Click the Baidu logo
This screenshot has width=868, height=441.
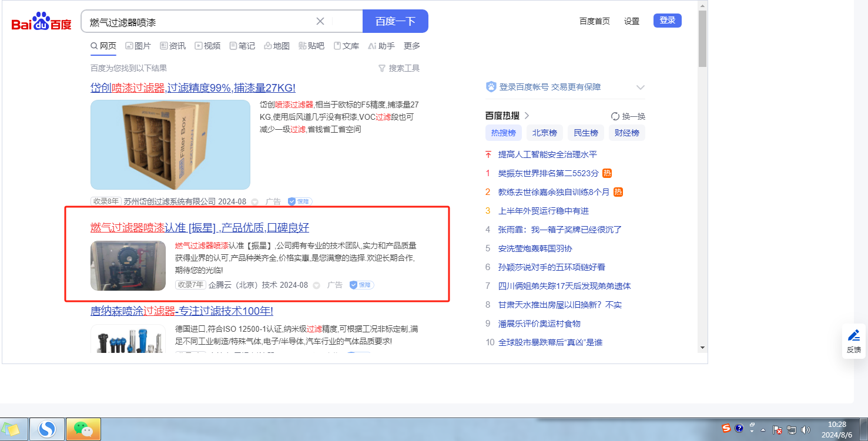[41, 22]
